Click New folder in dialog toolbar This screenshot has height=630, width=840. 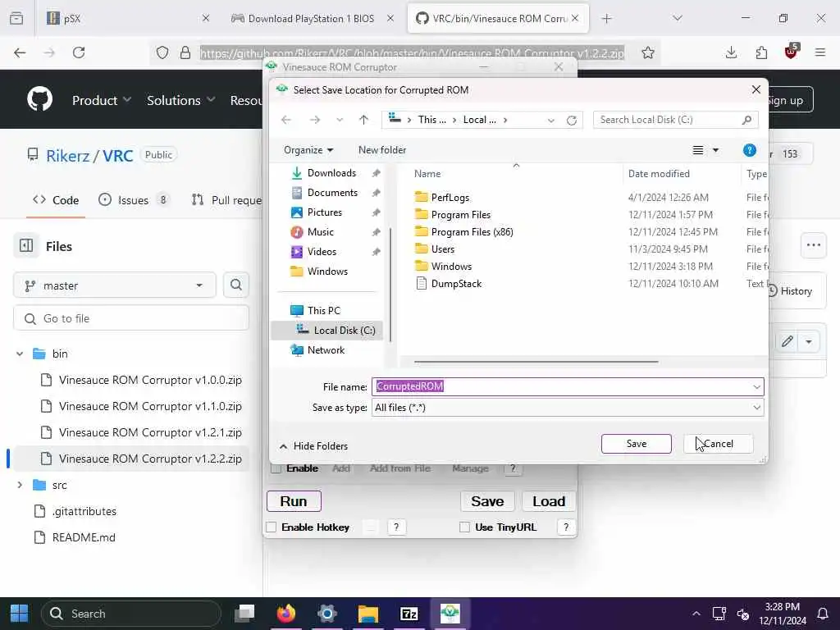[x=382, y=150]
